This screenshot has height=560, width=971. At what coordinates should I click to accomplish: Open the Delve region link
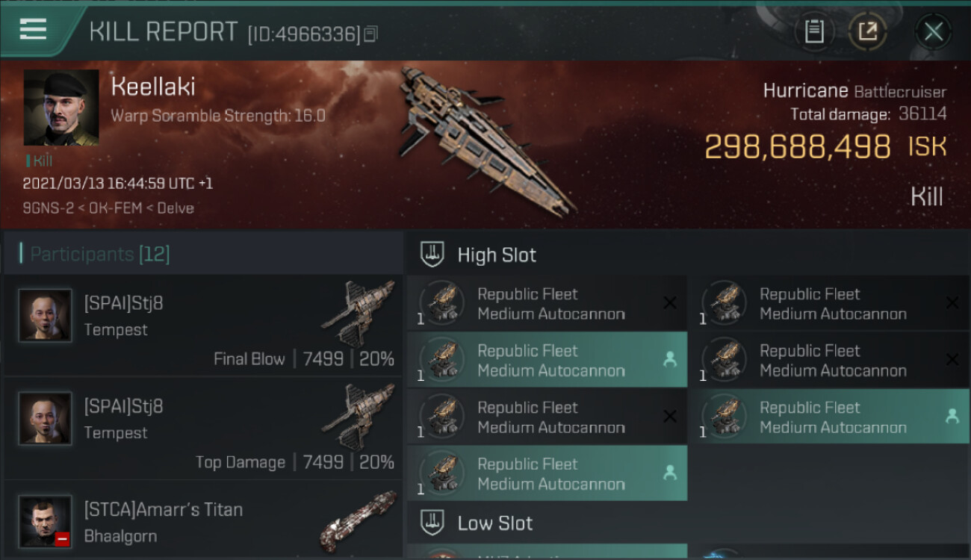(x=175, y=208)
